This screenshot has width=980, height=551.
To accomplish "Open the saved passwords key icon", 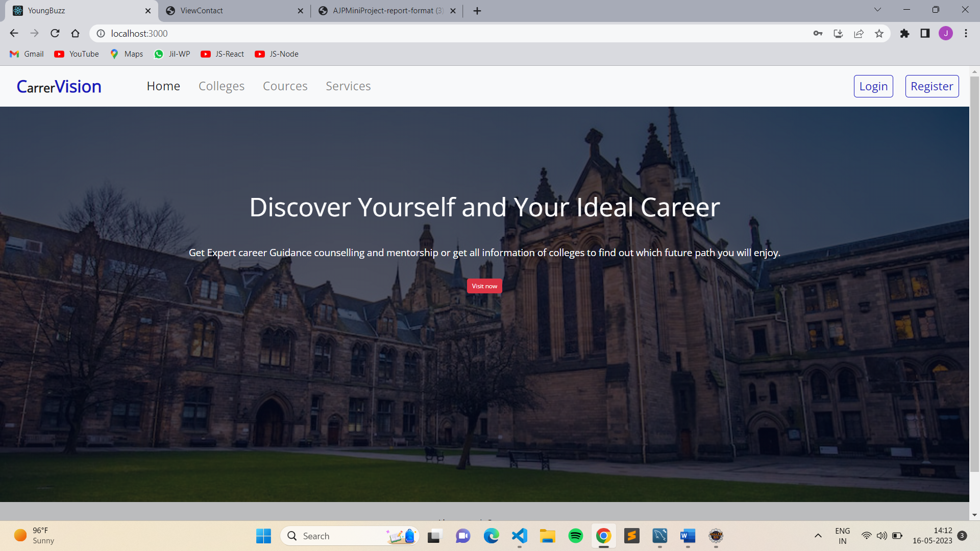I will click(818, 33).
